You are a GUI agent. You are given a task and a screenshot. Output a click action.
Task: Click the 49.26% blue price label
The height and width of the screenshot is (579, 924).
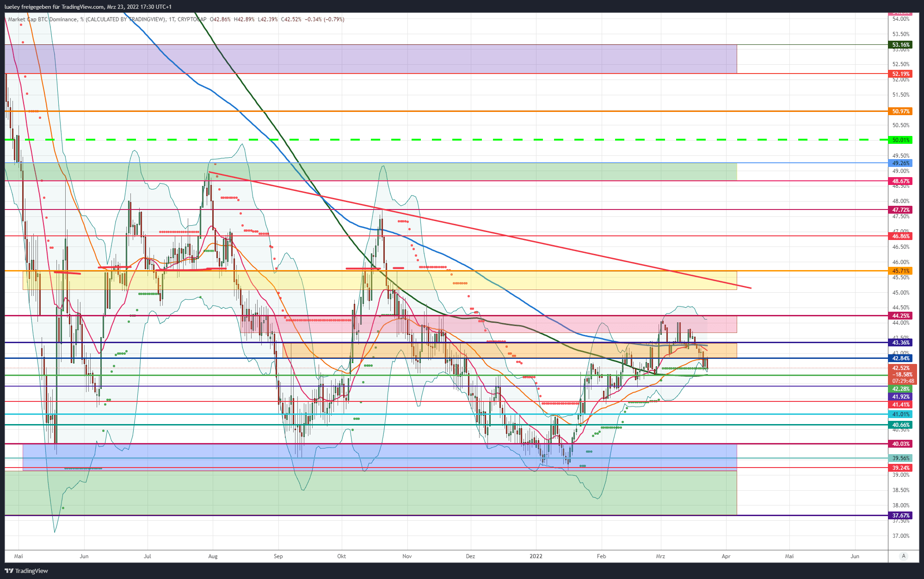click(x=900, y=163)
